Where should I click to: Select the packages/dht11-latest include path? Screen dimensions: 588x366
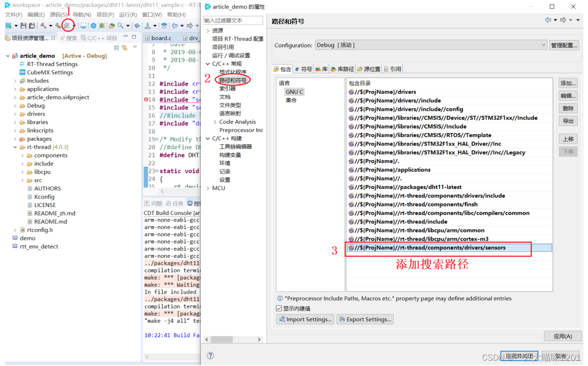click(x=449, y=187)
